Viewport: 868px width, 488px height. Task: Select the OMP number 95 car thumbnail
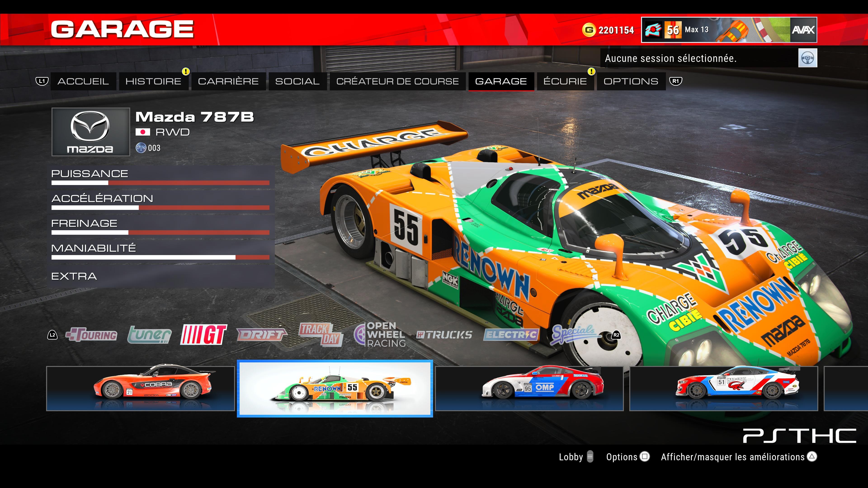tap(529, 389)
